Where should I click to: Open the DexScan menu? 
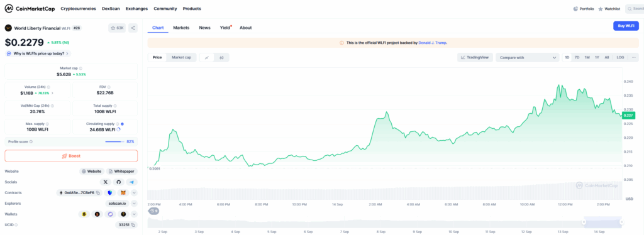[x=111, y=8]
